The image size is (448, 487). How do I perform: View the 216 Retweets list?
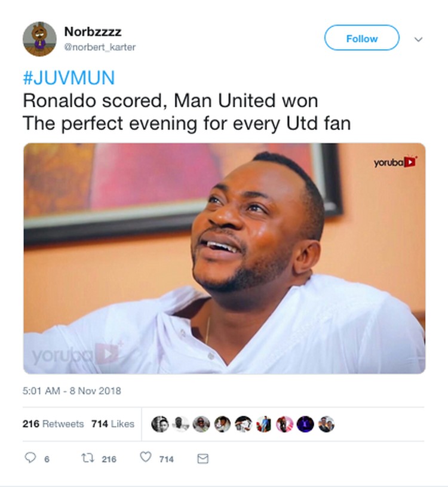(53, 424)
